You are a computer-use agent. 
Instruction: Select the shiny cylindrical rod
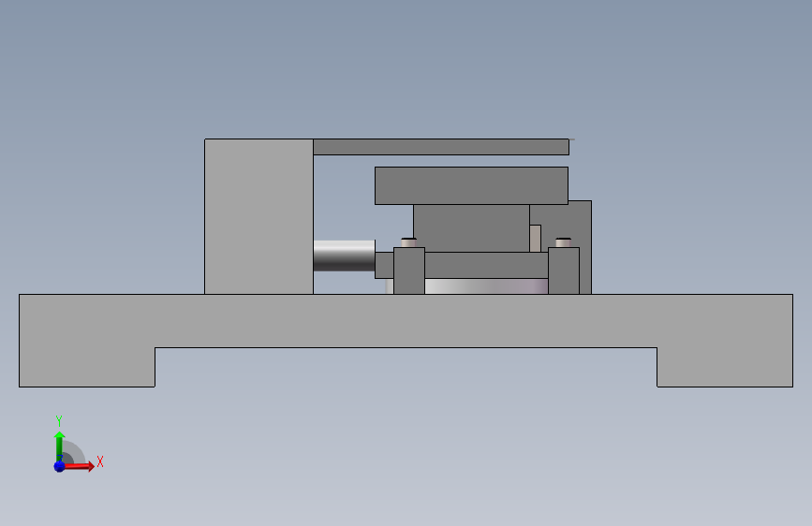click(344, 256)
